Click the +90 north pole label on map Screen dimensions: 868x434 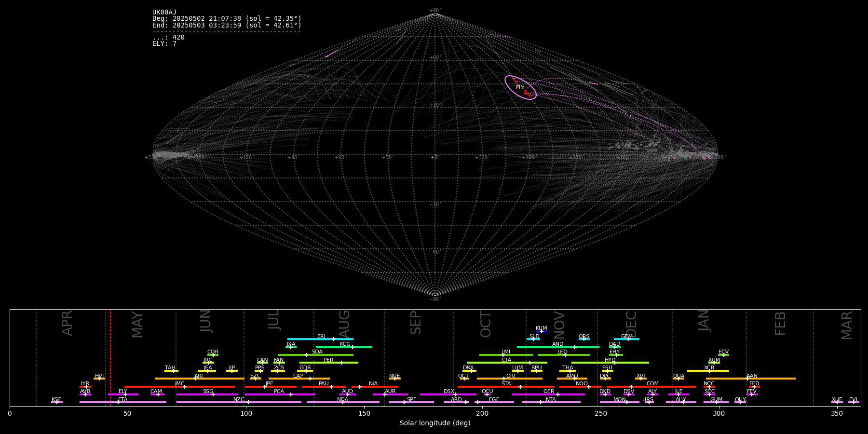(x=434, y=10)
